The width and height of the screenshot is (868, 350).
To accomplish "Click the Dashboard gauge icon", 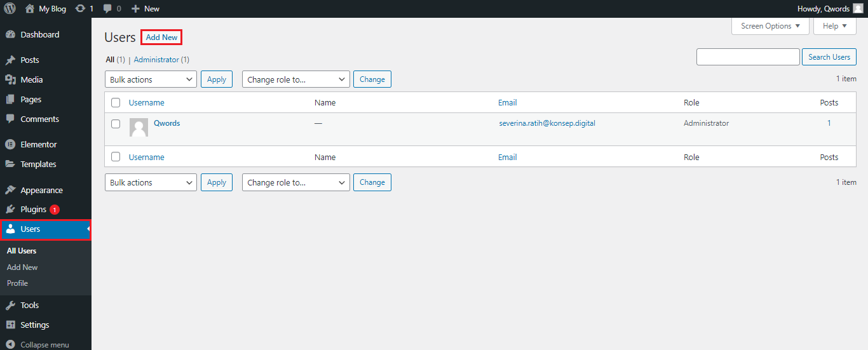I will coord(10,35).
